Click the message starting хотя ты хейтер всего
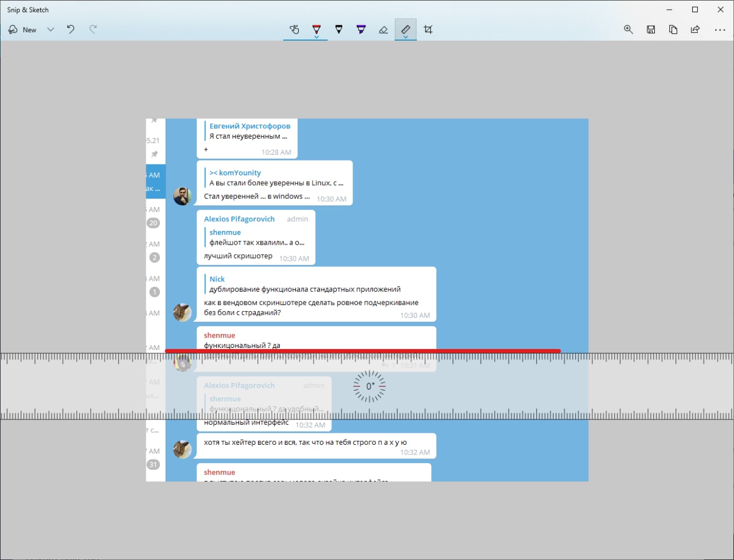Image resolution: width=734 pixels, height=560 pixels. pyautogui.click(x=305, y=442)
